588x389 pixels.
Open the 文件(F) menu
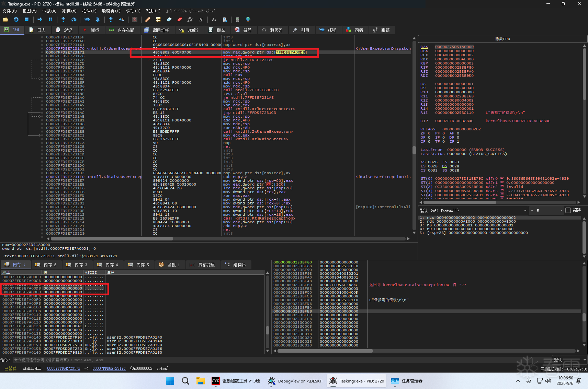tap(10, 11)
